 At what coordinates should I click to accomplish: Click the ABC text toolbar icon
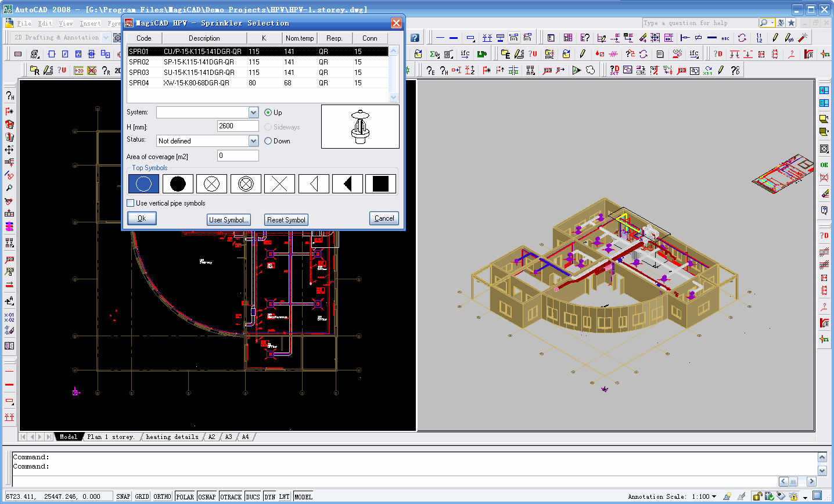(725, 38)
